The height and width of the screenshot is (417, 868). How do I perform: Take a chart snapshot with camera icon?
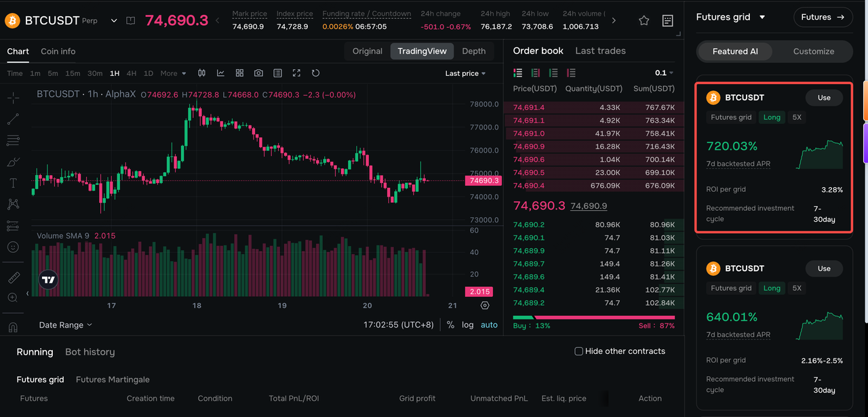[x=258, y=73]
